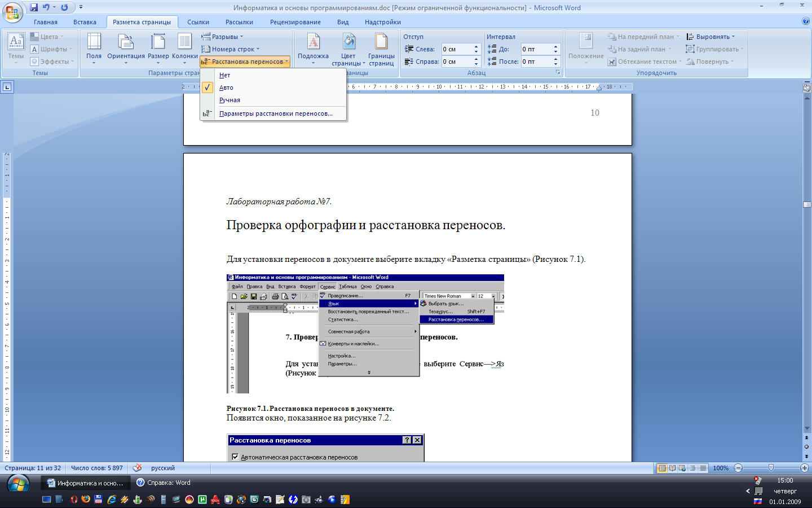This screenshot has height=508, width=812.
Task: Select Нет to disable hyphenation
Action: pyautogui.click(x=273, y=75)
